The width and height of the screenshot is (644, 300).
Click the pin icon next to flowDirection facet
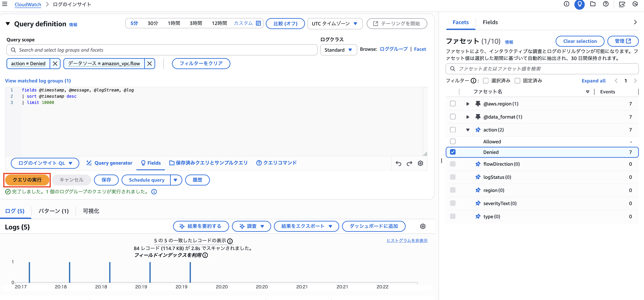coord(478,164)
